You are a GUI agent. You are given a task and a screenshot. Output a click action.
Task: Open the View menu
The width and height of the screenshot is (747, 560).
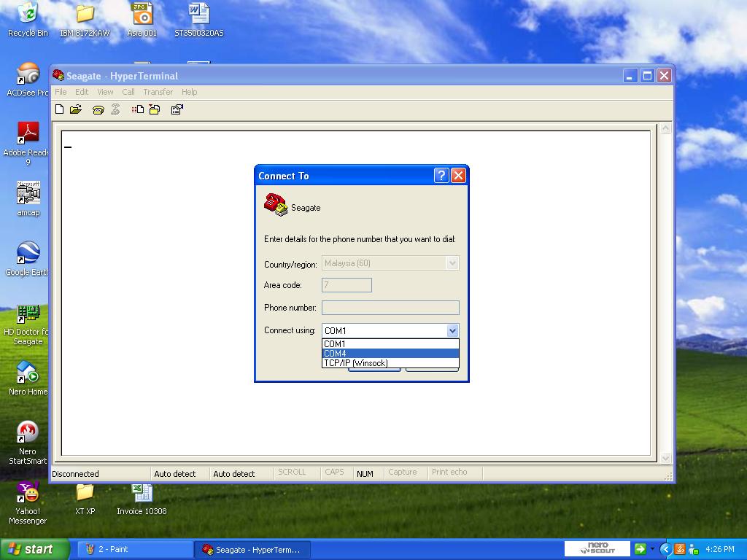(105, 92)
